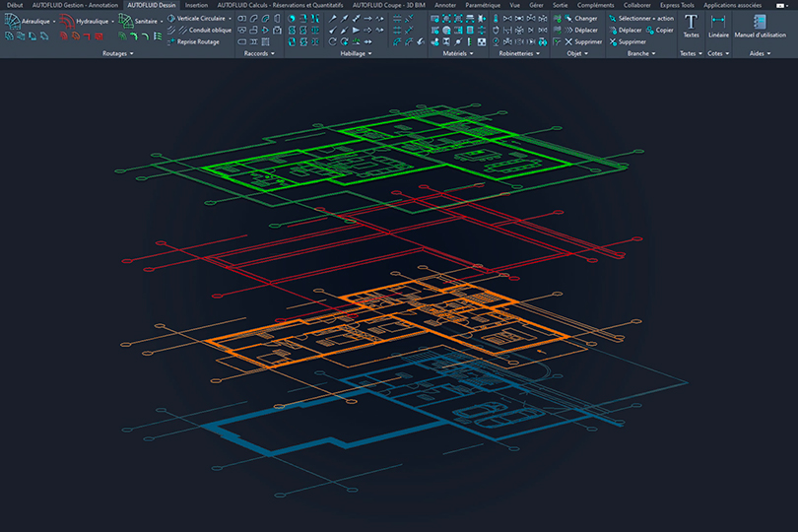
Task: Click the Changer button
Action: 579,18
